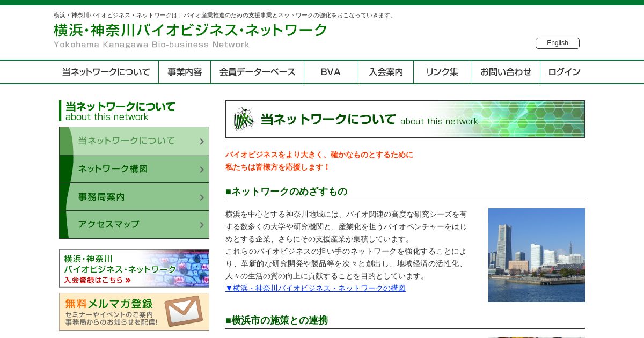Click the 無料メルマガ登録 newsletter banner
The width and height of the screenshot is (644, 338).
134,312
